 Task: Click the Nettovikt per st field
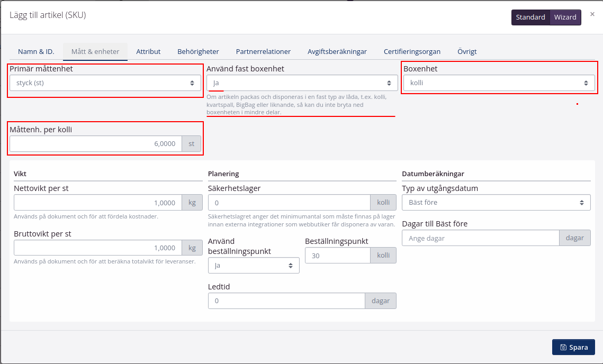point(97,203)
